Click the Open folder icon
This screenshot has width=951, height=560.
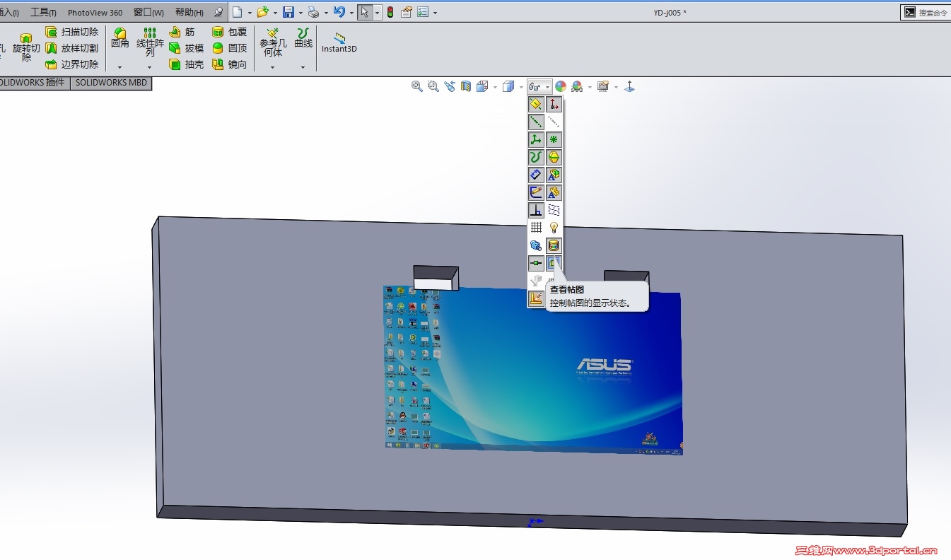click(263, 12)
